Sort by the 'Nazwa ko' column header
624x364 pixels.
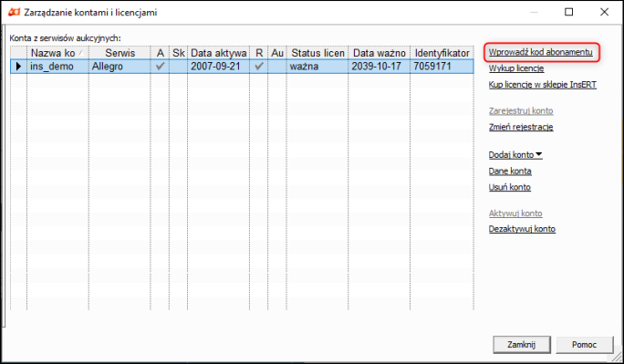click(57, 53)
